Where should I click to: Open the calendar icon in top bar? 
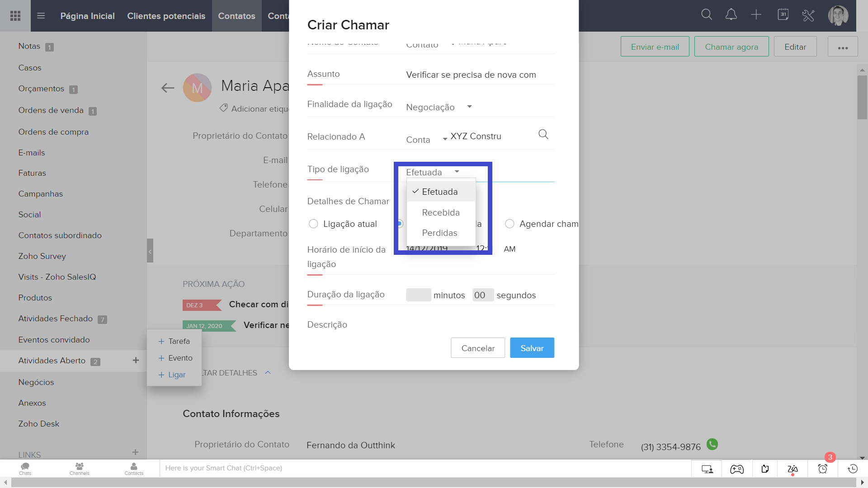783,15
